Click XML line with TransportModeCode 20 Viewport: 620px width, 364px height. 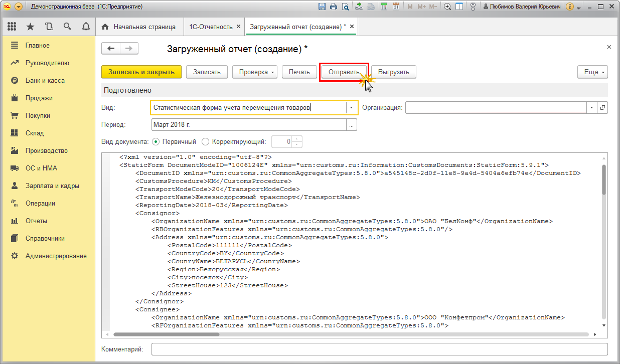coord(217,189)
